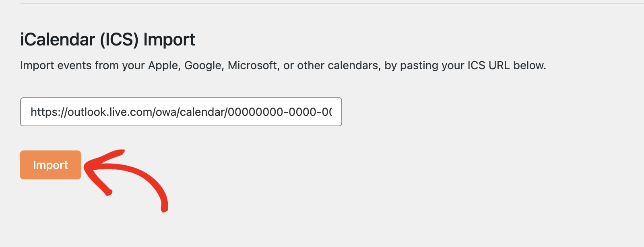The image size is (644, 247).
Task: Focus the ICS URL input field
Action: pyautogui.click(x=181, y=112)
